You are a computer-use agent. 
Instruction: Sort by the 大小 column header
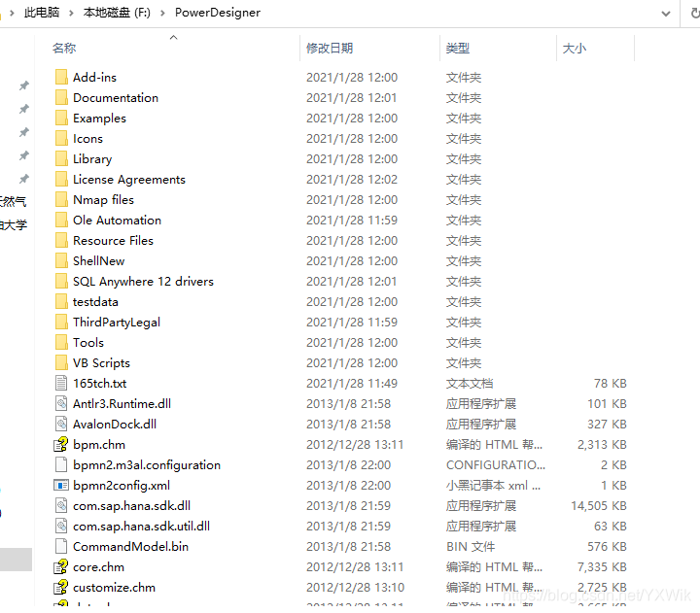coord(575,49)
